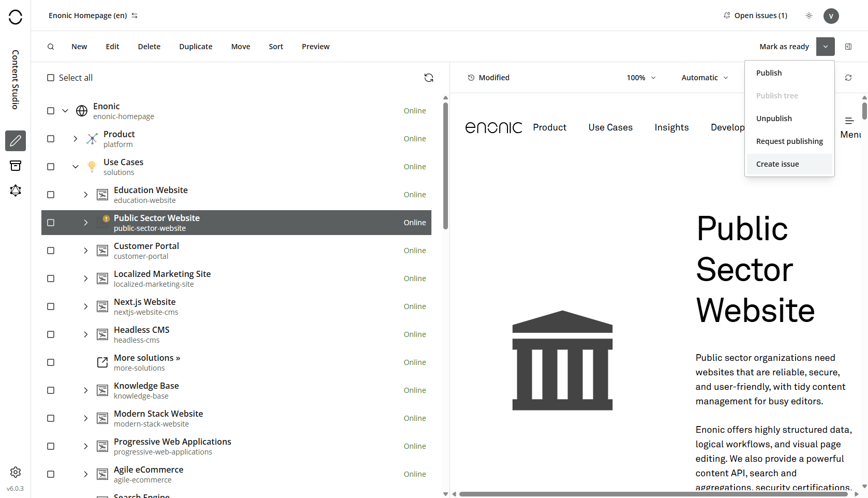This screenshot has width=868, height=498.
Task: Refresh the preview pane
Action: click(848, 78)
